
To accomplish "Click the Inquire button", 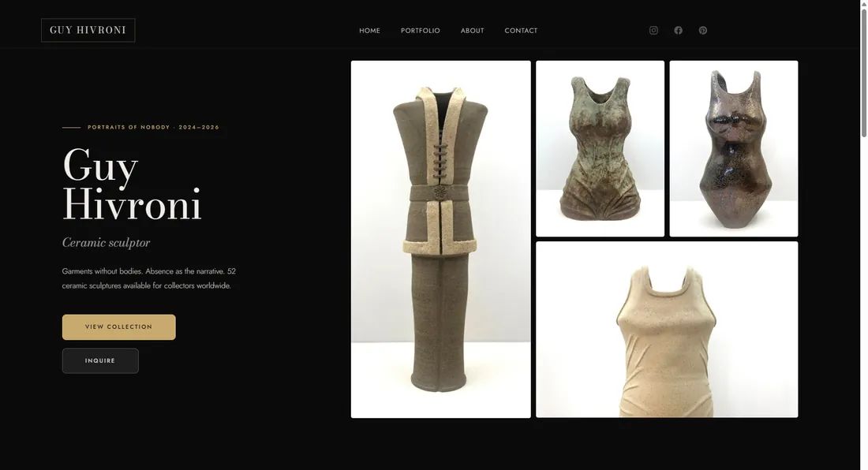I will coord(100,360).
